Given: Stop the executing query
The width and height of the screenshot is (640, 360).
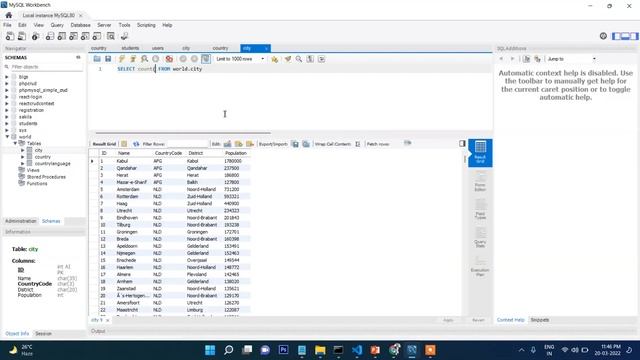Looking at the screenshot, I should [x=156, y=59].
